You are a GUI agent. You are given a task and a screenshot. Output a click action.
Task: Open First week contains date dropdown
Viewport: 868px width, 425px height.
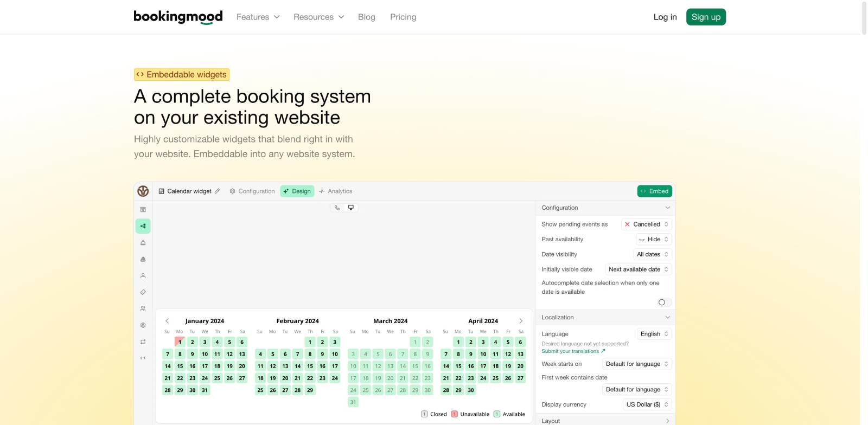tap(637, 390)
